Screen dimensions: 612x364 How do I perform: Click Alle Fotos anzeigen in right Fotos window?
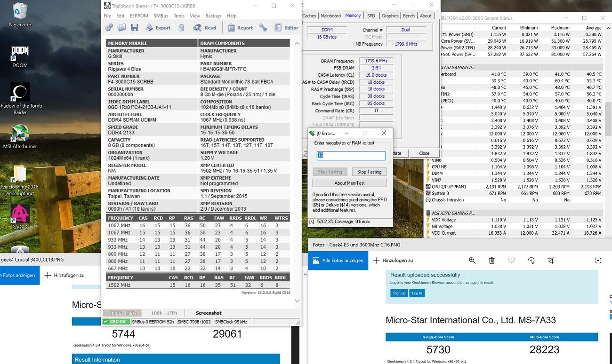(338, 261)
